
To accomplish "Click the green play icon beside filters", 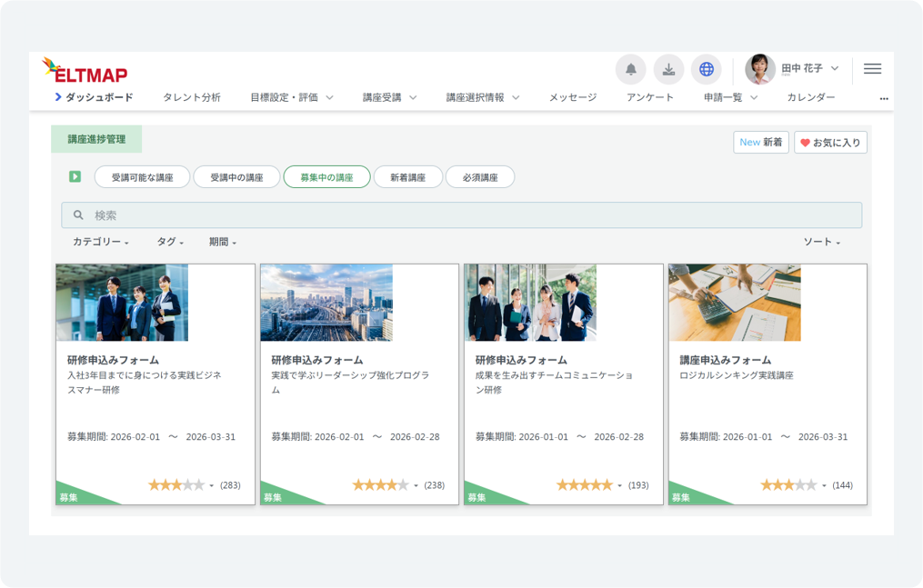I will pos(75,176).
